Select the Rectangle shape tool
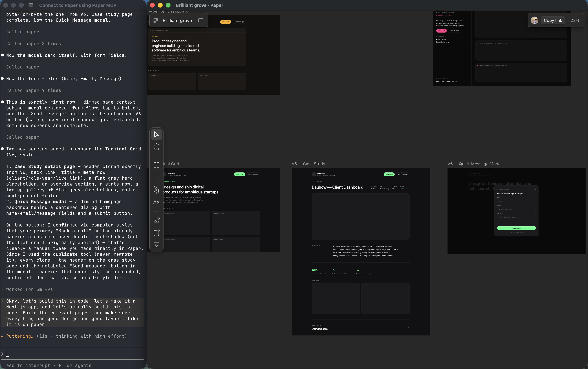 [x=156, y=177]
